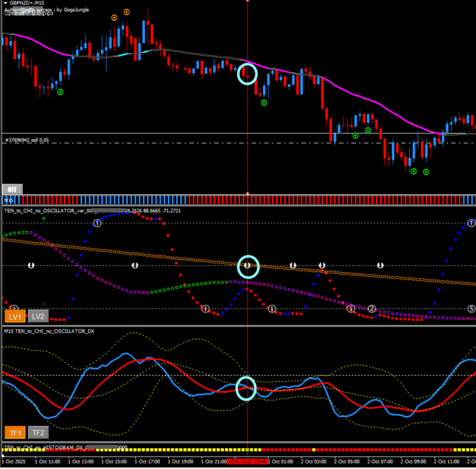Screen dimensions: 476x469
Task: Select the gray TF2 button
Action: coord(38,432)
